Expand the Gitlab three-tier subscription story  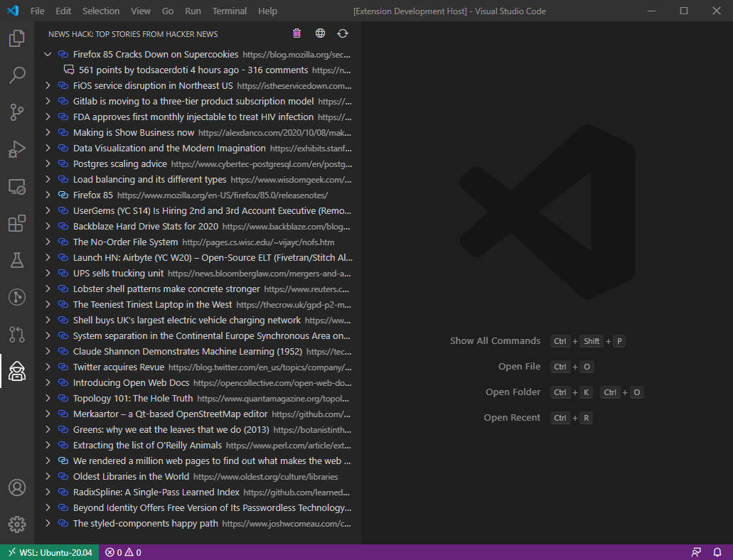click(x=48, y=102)
